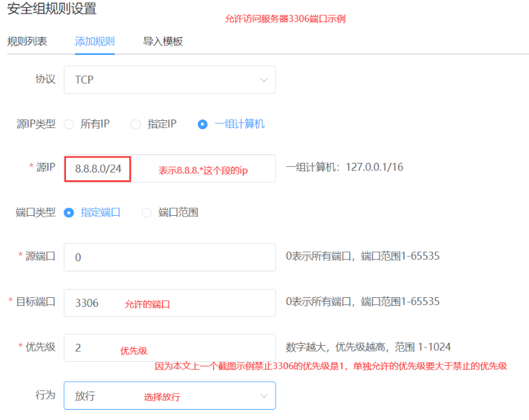This screenshot has width=529, height=420.
Task: Click the chevron arrow in 行为 selector
Action: click(263, 395)
